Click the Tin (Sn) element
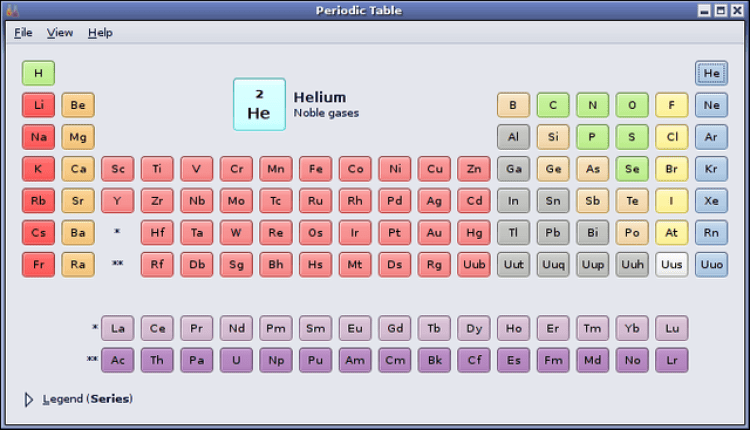The image size is (750, 430). point(553,201)
